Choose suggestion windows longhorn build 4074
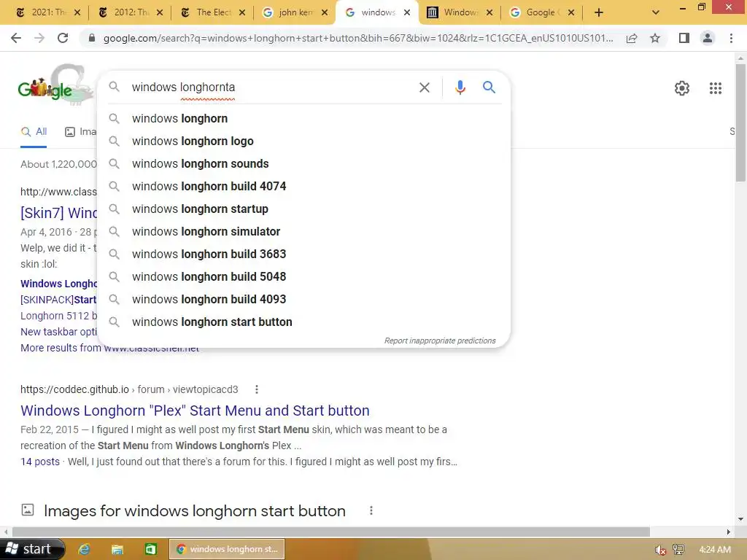 click(303, 187)
